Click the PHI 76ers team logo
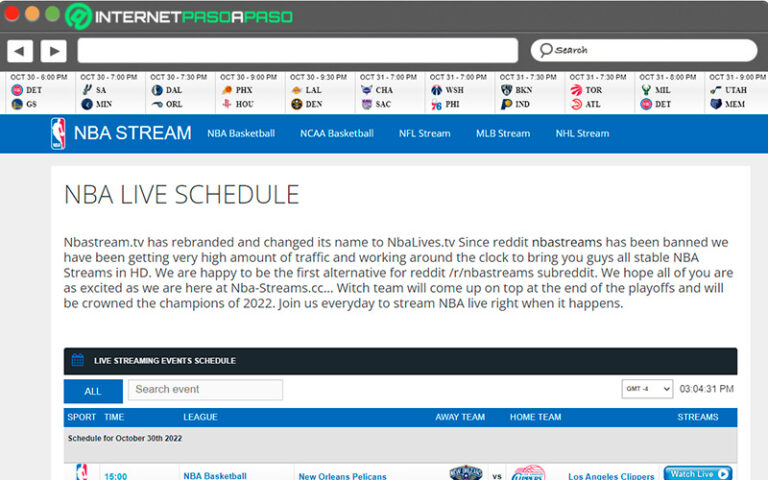The width and height of the screenshot is (768, 480). (x=436, y=105)
